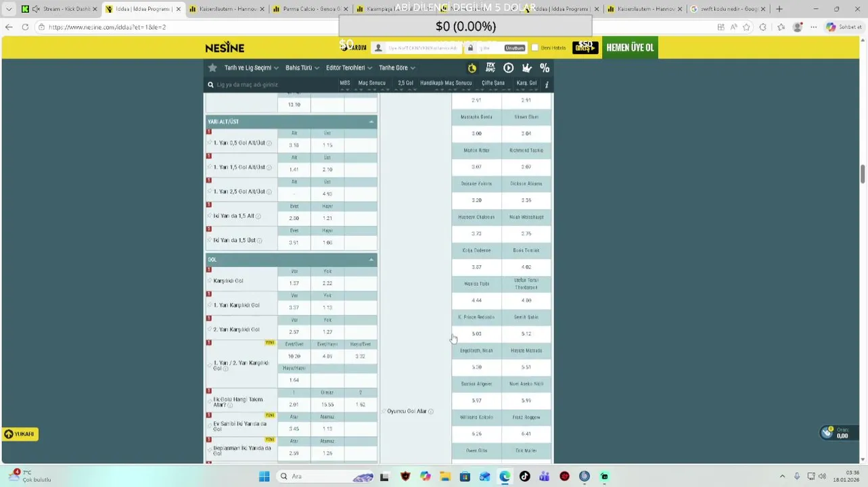
Task: Select 1. Yarı 1,5 Gol Üst odds 2.10
Action: pyautogui.click(x=327, y=170)
